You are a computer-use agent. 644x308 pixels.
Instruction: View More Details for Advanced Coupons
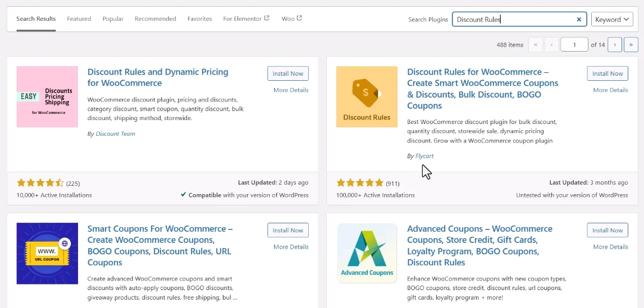[x=610, y=247]
